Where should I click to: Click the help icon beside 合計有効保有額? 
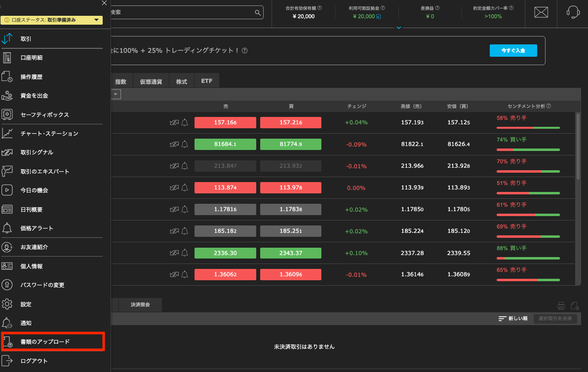pyautogui.click(x=319, y=8)
